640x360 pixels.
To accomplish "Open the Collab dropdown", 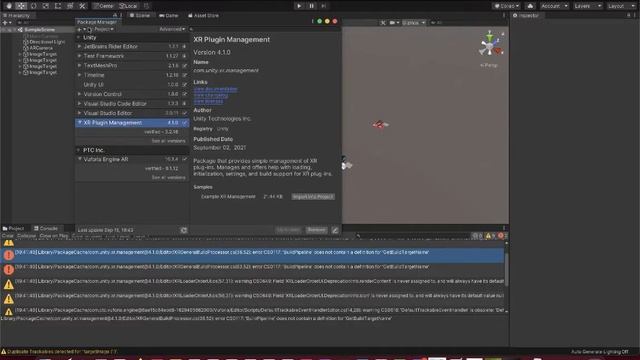I will [507, 6].
